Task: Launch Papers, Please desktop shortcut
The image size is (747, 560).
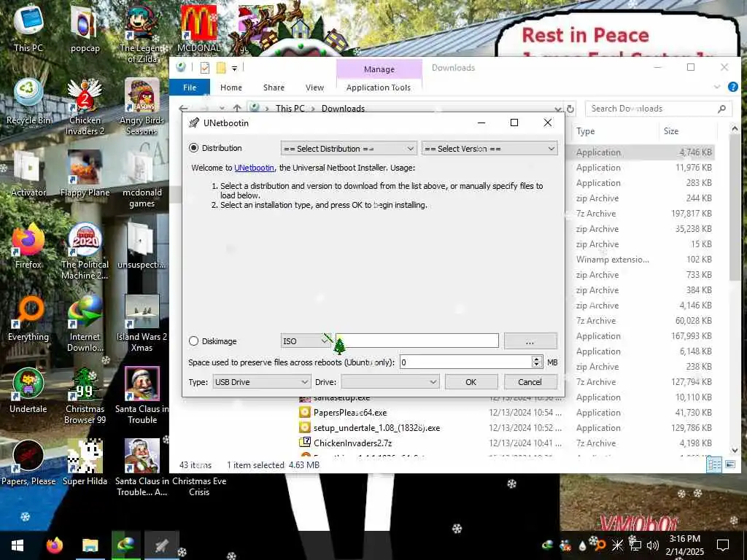Action: point(28,463)
